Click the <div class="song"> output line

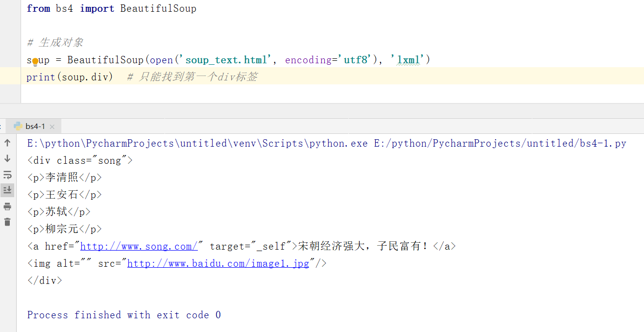[x=80, y=160]
